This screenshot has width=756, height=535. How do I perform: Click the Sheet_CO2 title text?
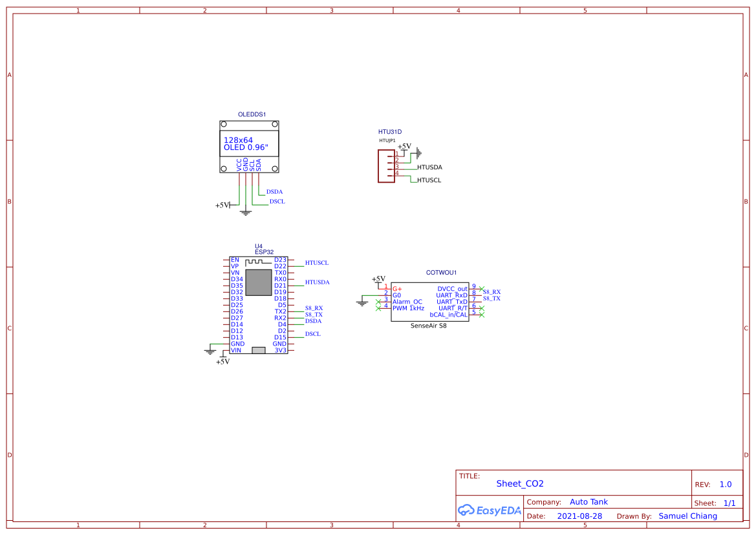(x=519, y=483)
